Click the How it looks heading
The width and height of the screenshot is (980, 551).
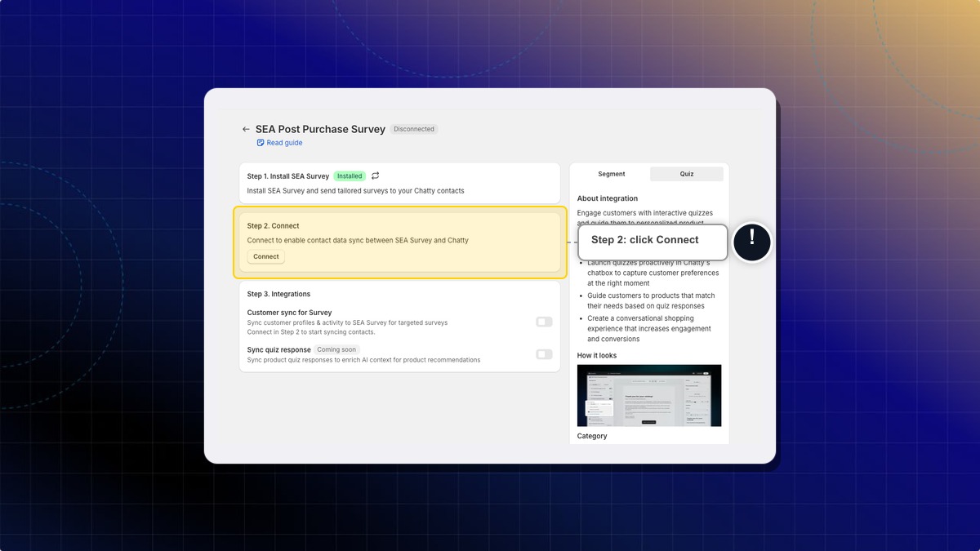[x=597, y=355]
